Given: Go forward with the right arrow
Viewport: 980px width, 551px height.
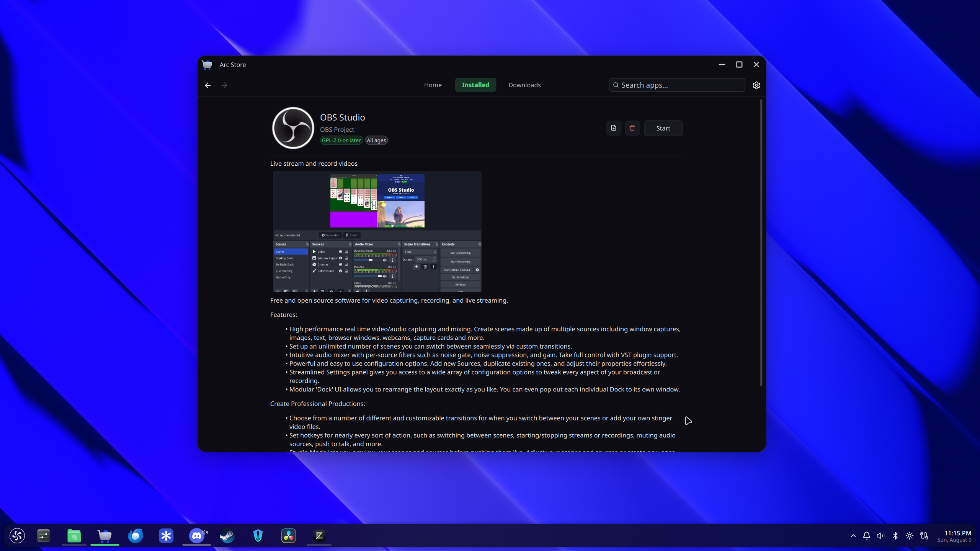Looking at the screenshot, I should click(224, 85).
